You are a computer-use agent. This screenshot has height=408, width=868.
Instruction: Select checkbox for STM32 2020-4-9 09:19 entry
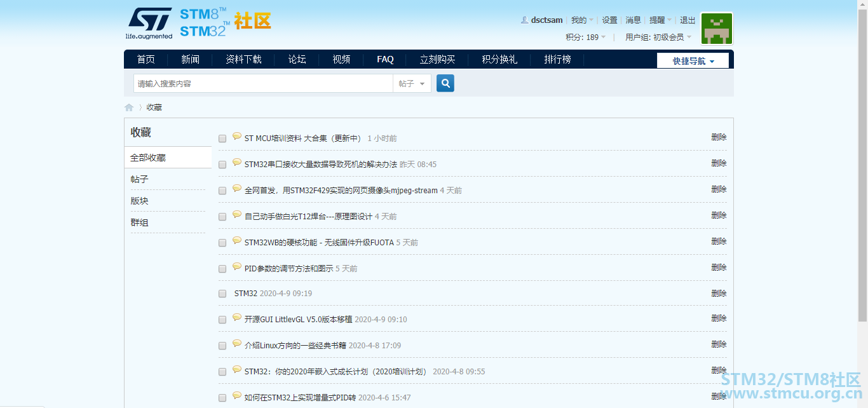coord(222,294)
